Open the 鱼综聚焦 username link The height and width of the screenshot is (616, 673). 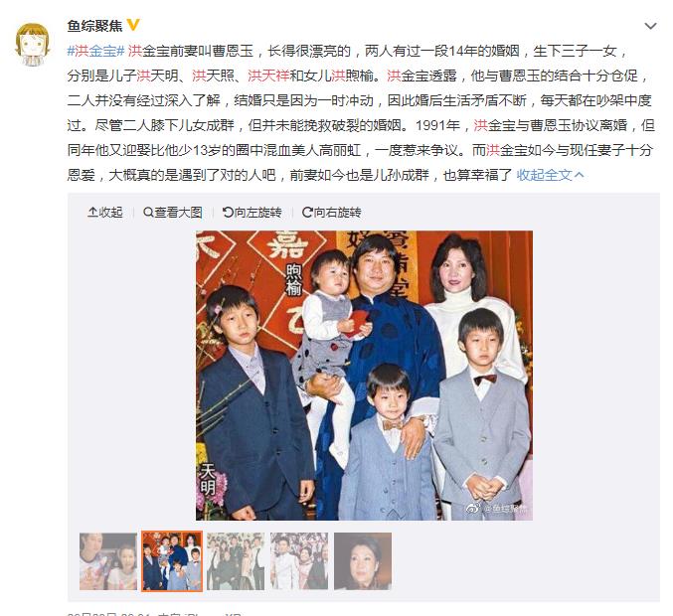pos(94,26)
